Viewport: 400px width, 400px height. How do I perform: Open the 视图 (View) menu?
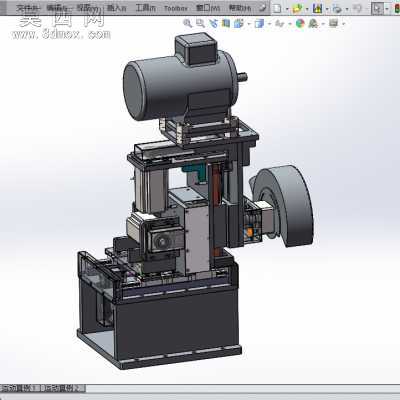click(x=88, y=8)
